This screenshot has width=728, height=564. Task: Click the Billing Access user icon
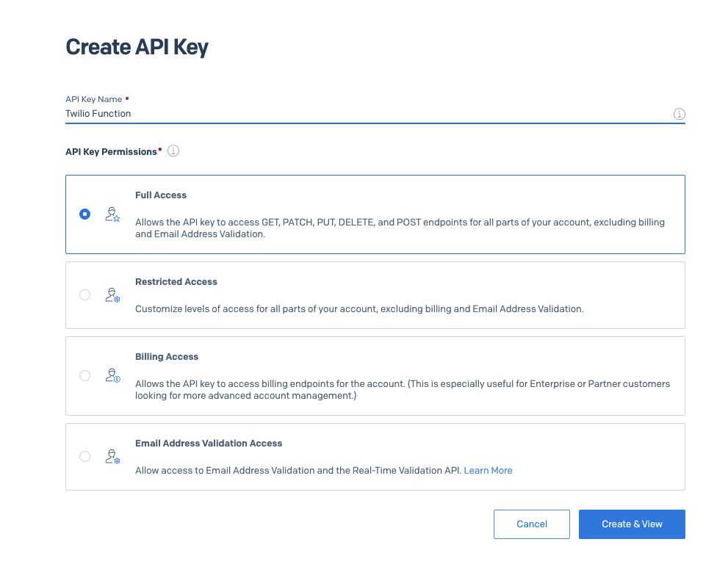pyautogui.click(x=112, y=375)
